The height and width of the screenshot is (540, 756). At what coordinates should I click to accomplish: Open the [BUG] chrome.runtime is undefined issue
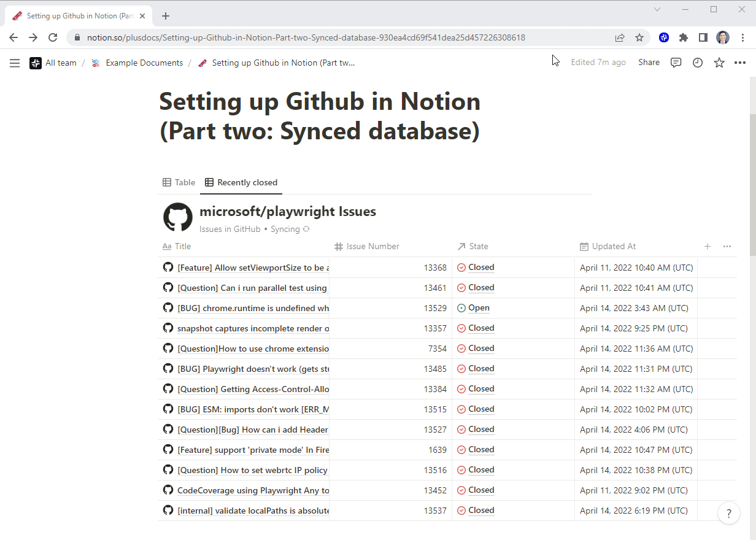point(253,308)
